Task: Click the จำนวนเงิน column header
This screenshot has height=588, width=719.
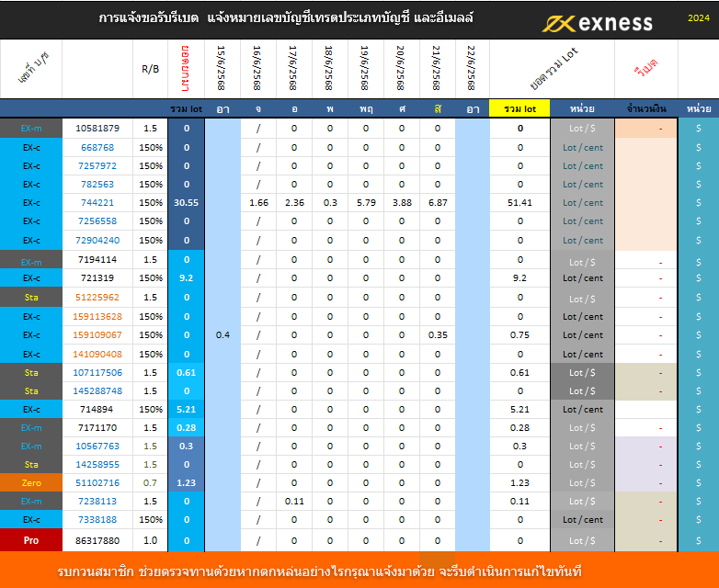Action: [646, 108]
